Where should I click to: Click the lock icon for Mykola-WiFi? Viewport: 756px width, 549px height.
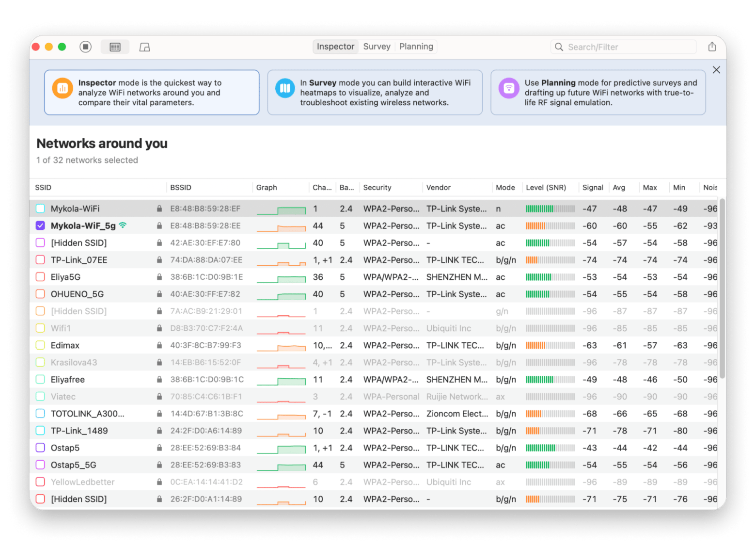pos(159,209)
